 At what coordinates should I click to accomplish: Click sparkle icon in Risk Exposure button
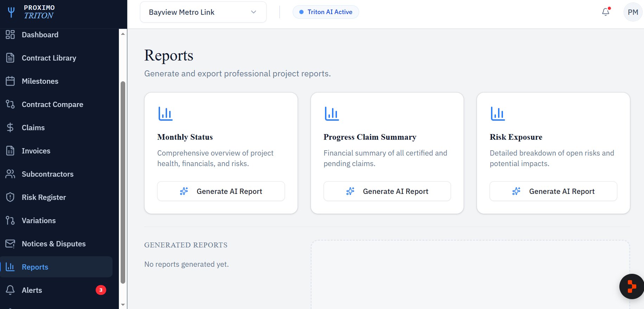(516, 191)
